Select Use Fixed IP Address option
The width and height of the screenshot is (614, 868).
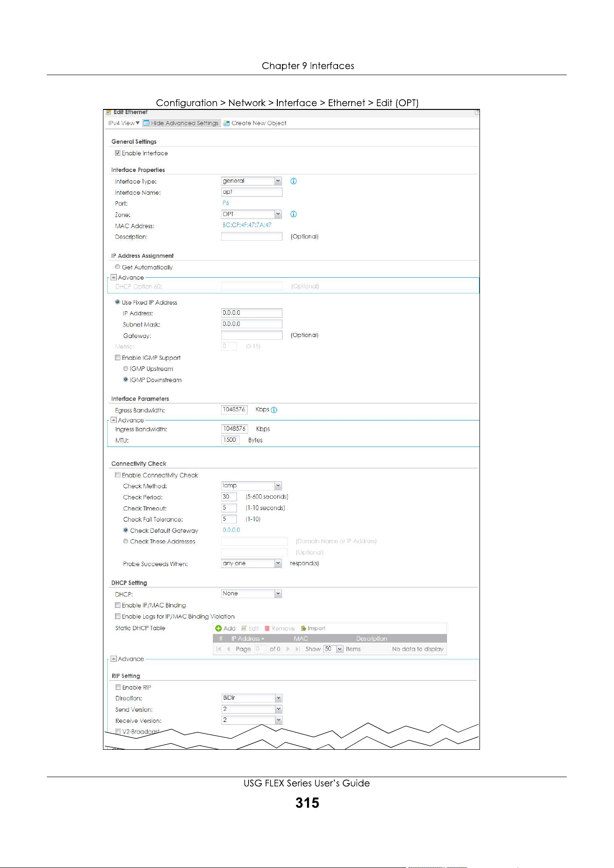[x=118, y=302]
